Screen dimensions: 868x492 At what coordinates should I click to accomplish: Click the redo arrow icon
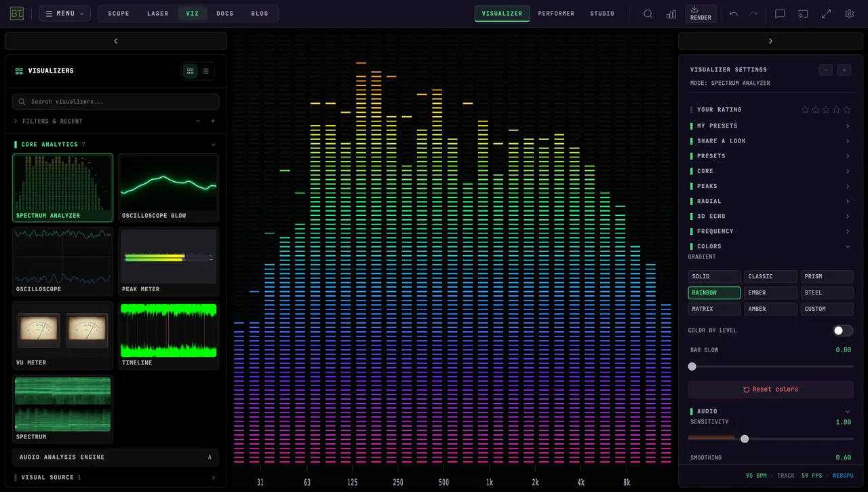pyautogui.click(x=753, y=14)
